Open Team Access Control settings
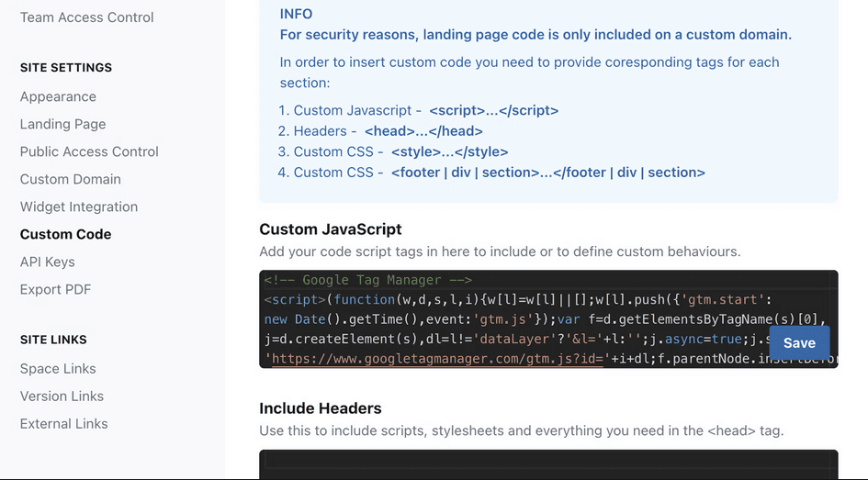 86,17
